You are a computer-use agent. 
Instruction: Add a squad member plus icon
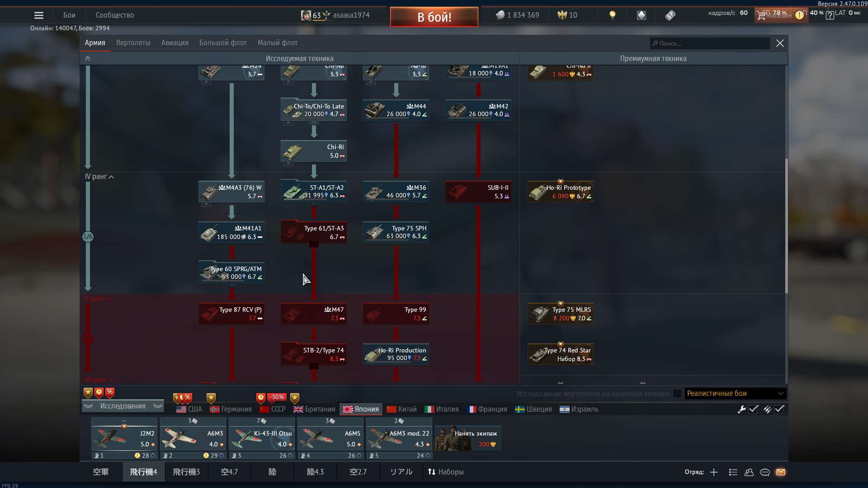point(714,472)
